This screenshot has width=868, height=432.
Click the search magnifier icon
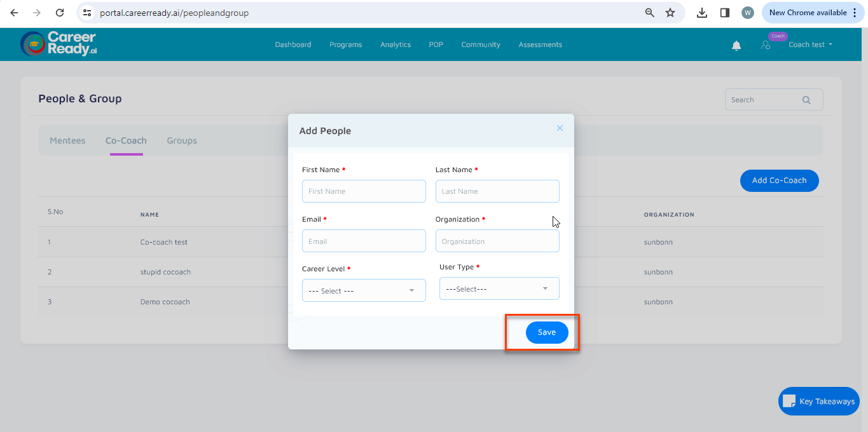806,100
